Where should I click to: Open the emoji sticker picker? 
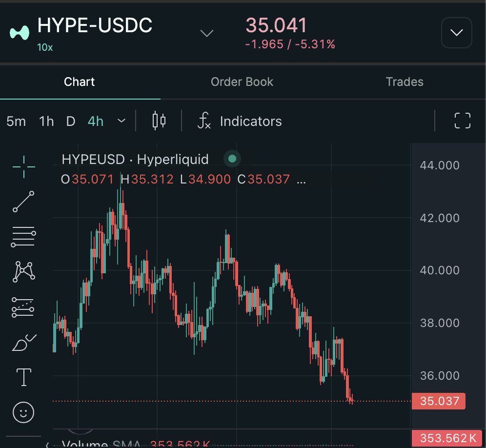point(23,413)
